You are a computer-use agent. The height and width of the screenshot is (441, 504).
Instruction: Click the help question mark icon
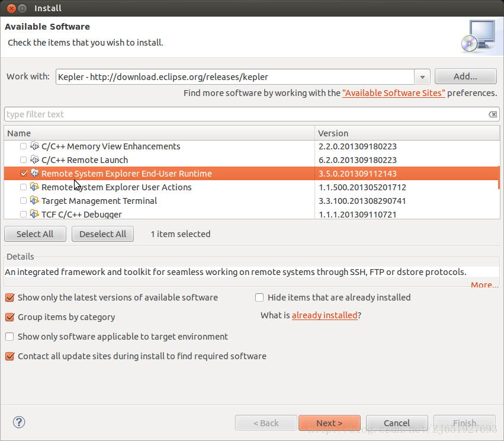[19, 423]
